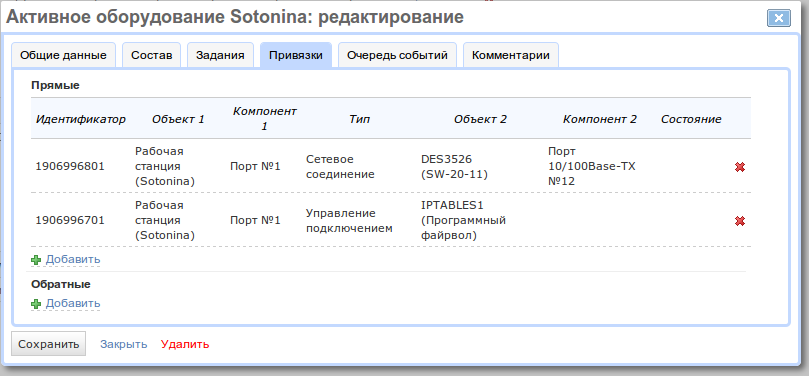Remove binding 1906996701 using red cross

739,221
